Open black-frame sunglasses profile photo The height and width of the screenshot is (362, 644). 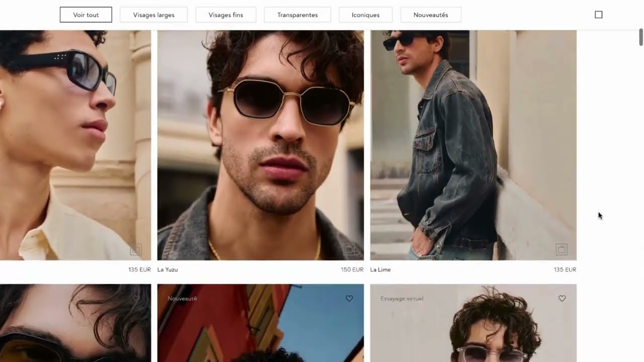(75, 145)
